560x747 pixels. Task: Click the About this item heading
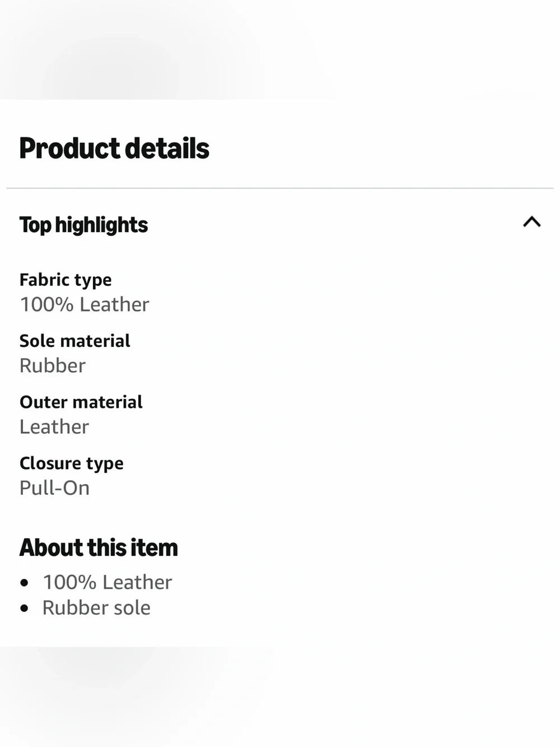click(99, 548)
